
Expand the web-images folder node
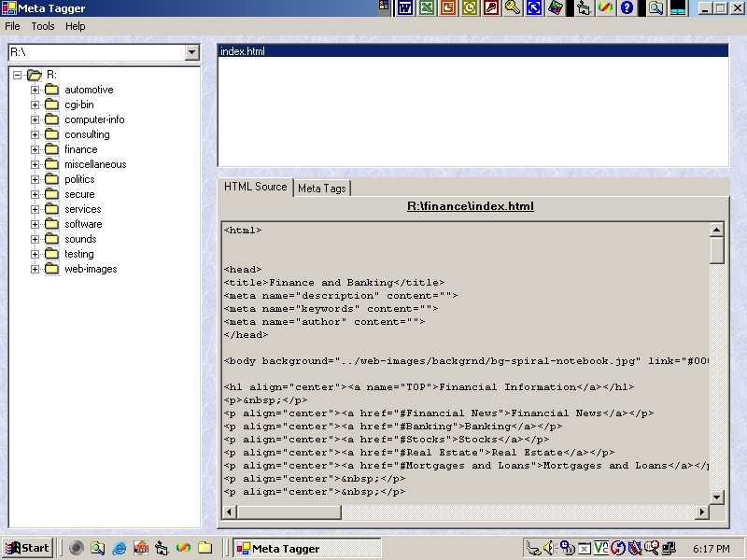tap(35, 269)
